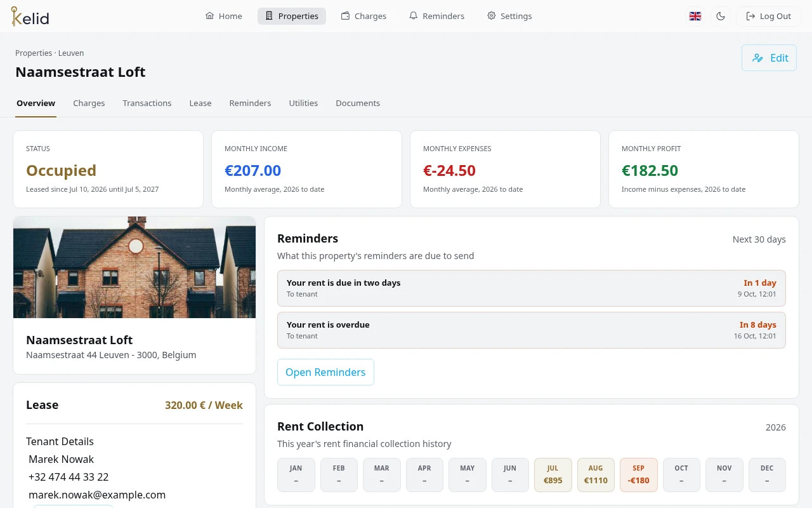
Task: Click the Monthly Income value €207.00
Action: click(252, 170)
